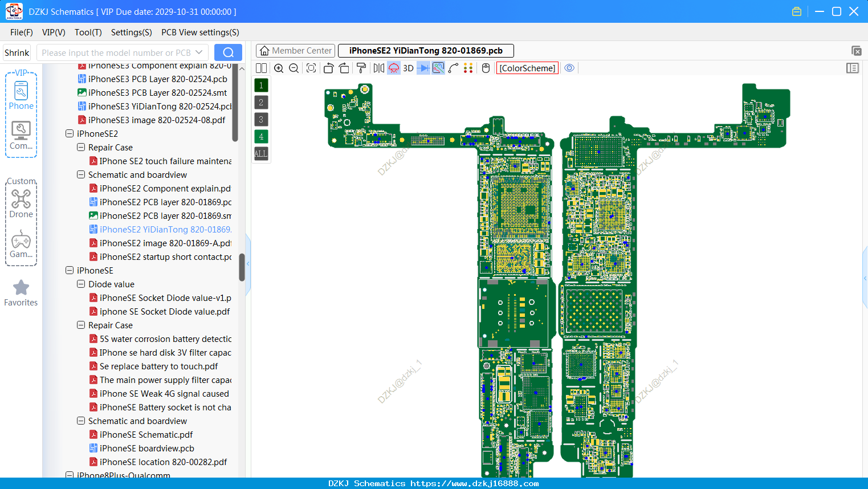Collapse the iPhoneSE2 tree node
The image size is (868, 489).
70,134
